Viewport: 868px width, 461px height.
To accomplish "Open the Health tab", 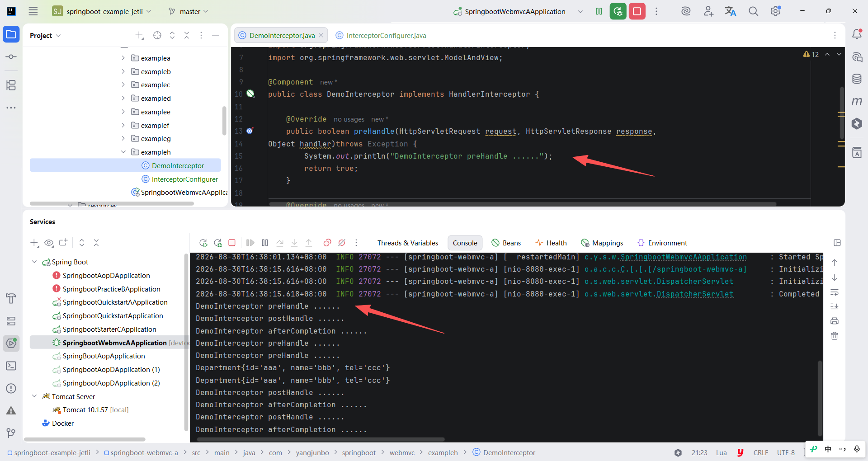I will click(x=551, y=243).
